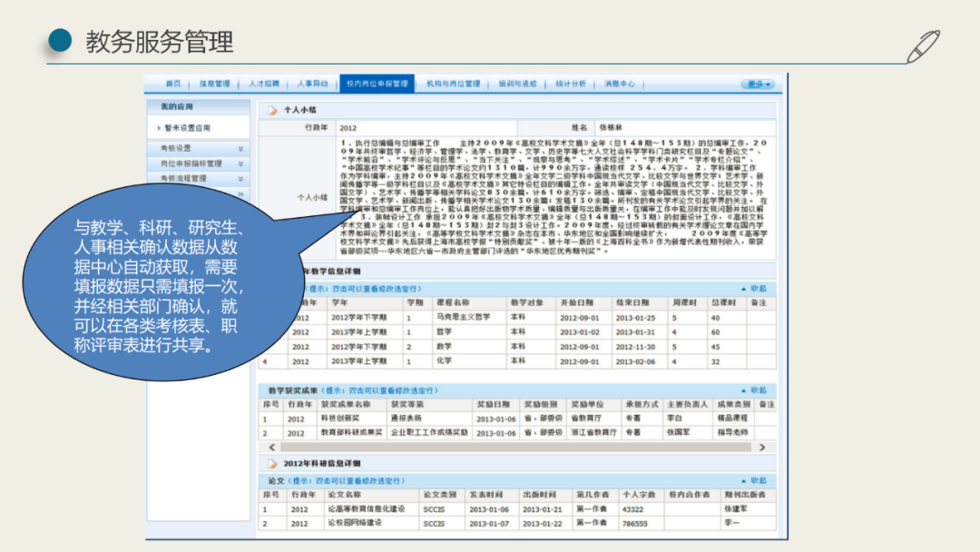Viewport: 980px width, 552px height.
Task: Click the 企业职工工作成绩奖励 cell
Action: click(429, 433)
